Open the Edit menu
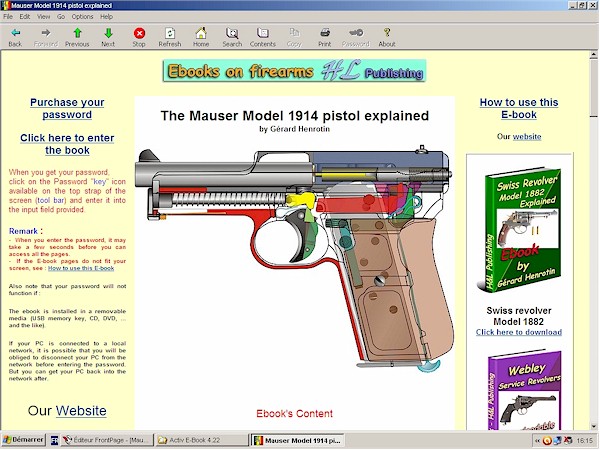 (x=24, y=16)
